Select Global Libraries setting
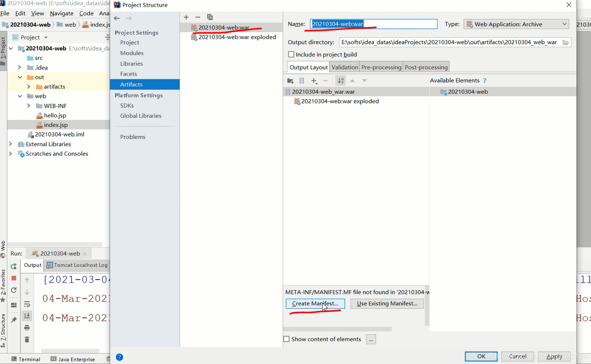 141,116
